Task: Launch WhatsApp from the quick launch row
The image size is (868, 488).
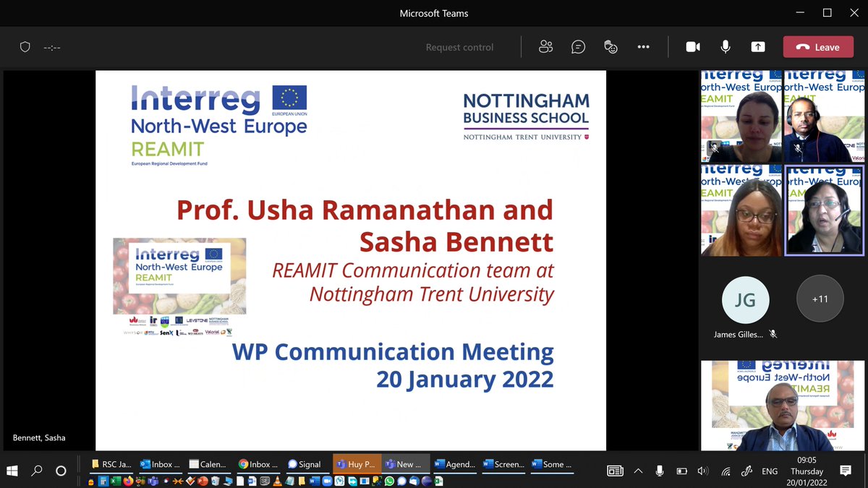Action: (389, 481)
